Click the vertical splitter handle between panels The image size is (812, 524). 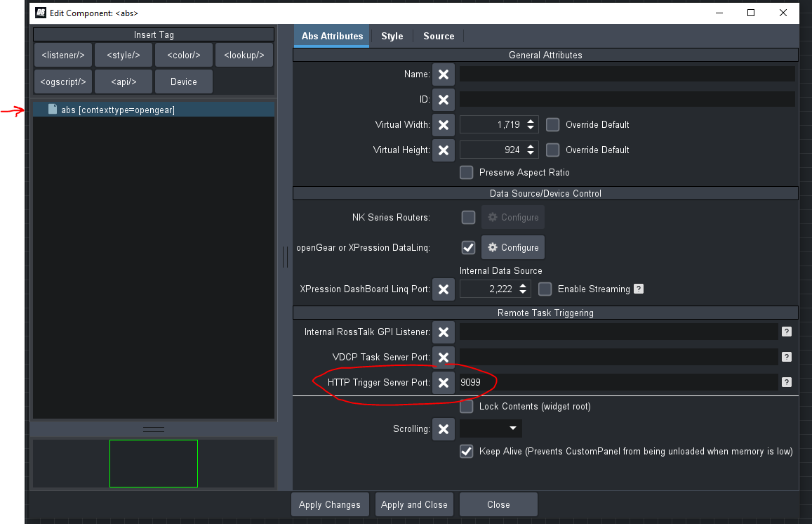(x=286, y=256)
